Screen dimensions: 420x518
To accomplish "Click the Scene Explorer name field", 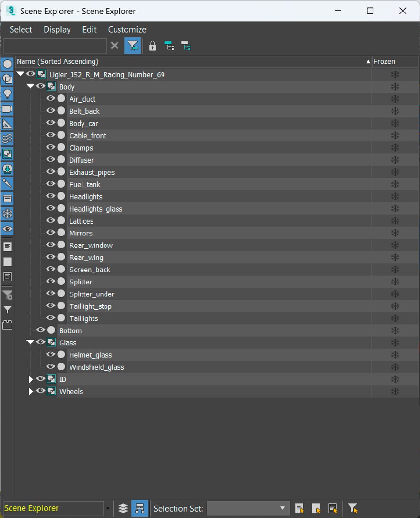I will 54,508.
